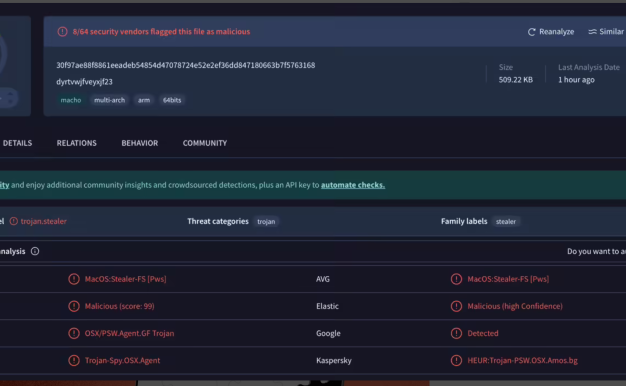Click the Reanalyze button
This screenshot has height=386, width=626.
pyautogui.click(x=551, y=32)
